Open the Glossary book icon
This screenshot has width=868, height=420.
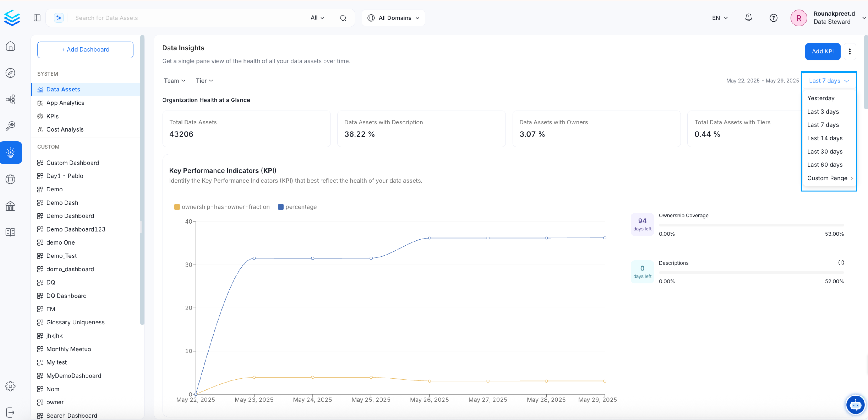click(10, 232)
